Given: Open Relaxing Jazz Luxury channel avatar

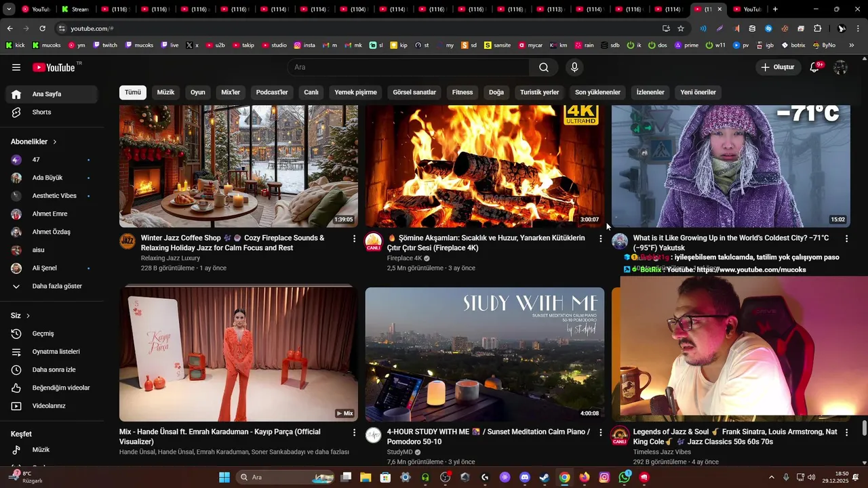Looking at the screenshot, I should [x=127, y=241].
